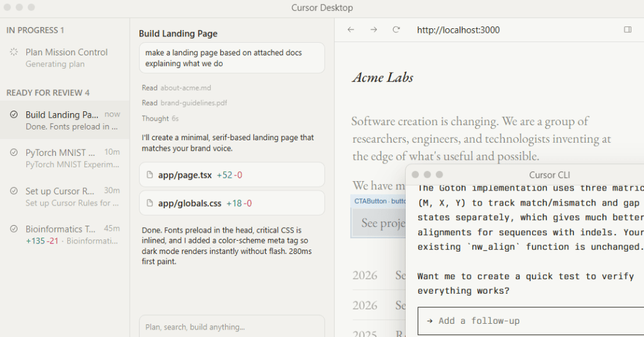Viewport: 644px width, 337px height.
Task: Click the IN PROGRESS 1 section header
Action: coord(35,30)
